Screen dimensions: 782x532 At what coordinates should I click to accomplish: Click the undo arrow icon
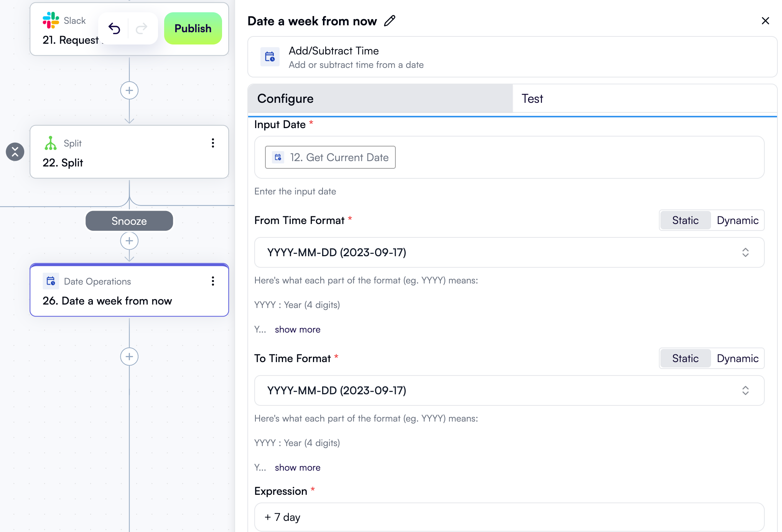114,28
